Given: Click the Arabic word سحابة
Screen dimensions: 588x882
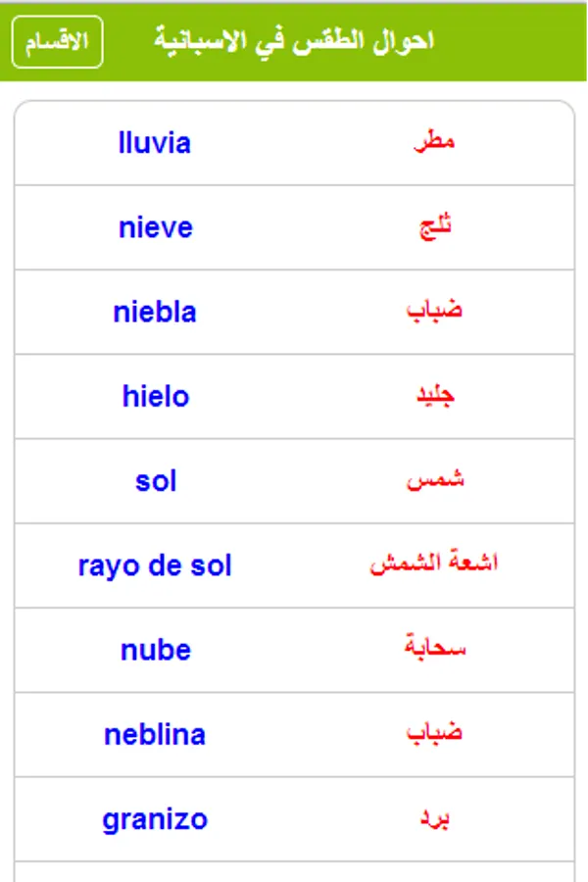Looking at the screenshot, I should 434,650.
